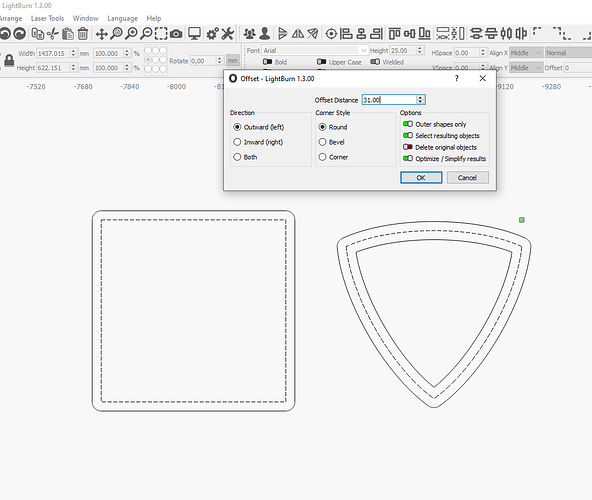Image resolution: width=592 pixels, height=500 pixels.
Task: Open the Align Y Middle dropdown
Action: point(526,68)
